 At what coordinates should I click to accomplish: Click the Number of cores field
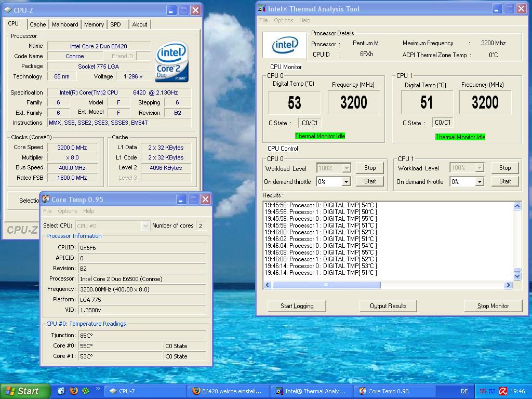[201, 225]
